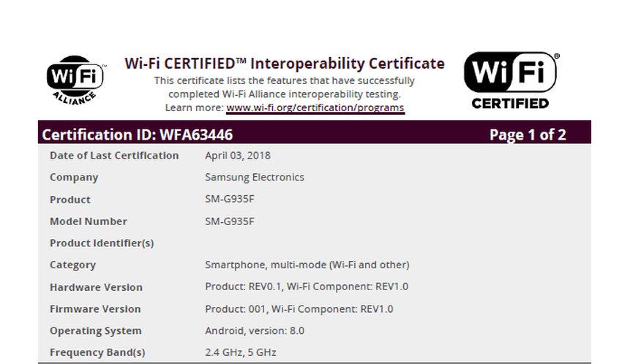This screenshot has height=364, width=622.
Task: Click the Date of Last Certification label
Action: [x=113, y=155]
